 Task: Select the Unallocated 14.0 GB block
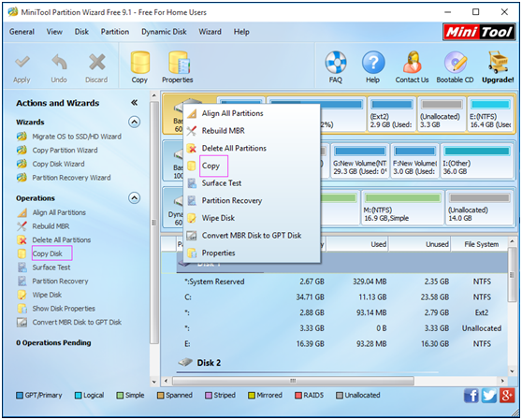479,208
